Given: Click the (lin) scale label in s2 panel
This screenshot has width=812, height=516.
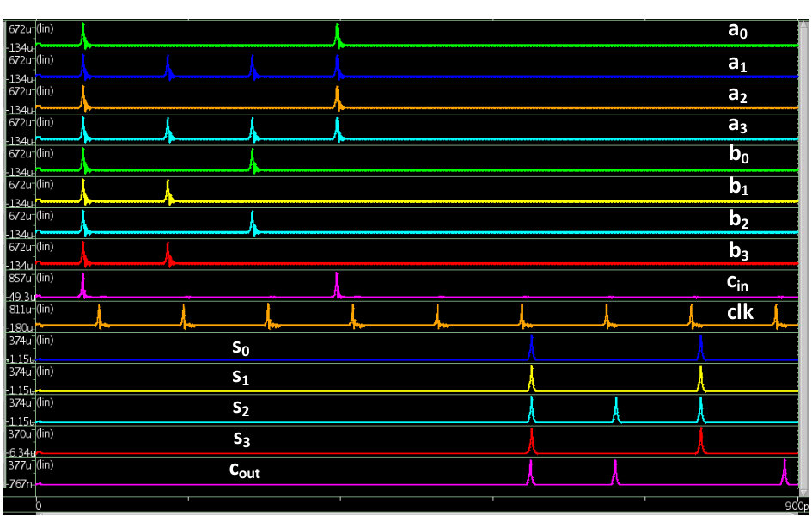Looking at the screenshot, I should tap(45, 402).
